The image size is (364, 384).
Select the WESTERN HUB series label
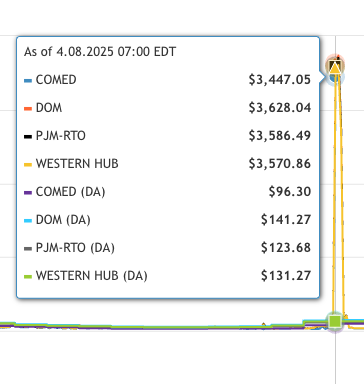point(77,164)
